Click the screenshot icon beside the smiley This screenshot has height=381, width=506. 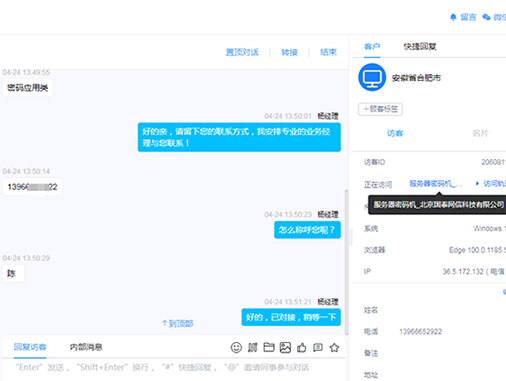(x=253, y=348)
